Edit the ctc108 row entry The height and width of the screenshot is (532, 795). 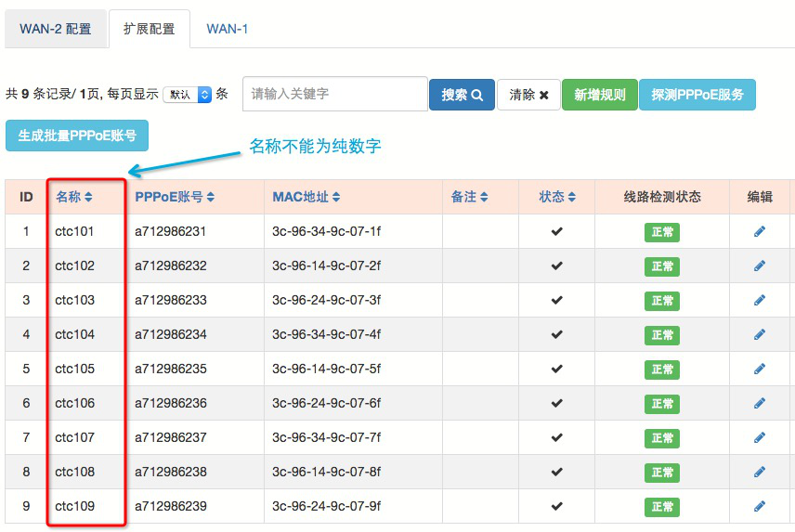760,472
